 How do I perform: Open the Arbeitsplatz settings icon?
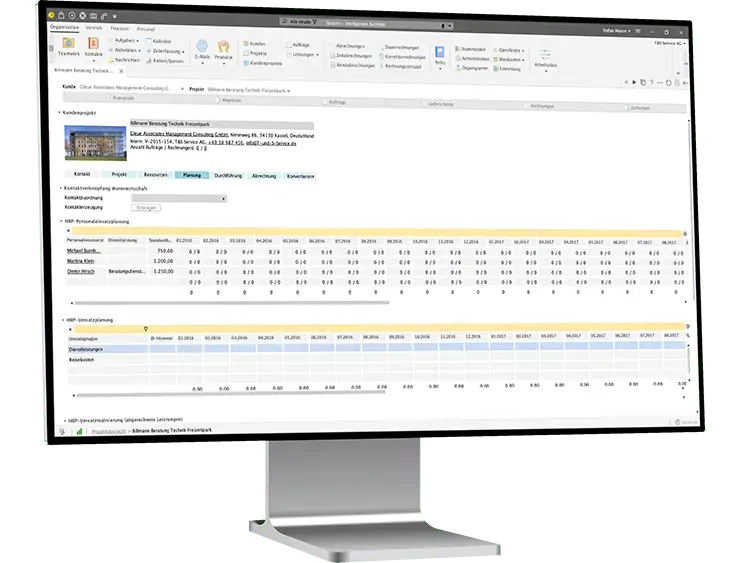(546, 59)
